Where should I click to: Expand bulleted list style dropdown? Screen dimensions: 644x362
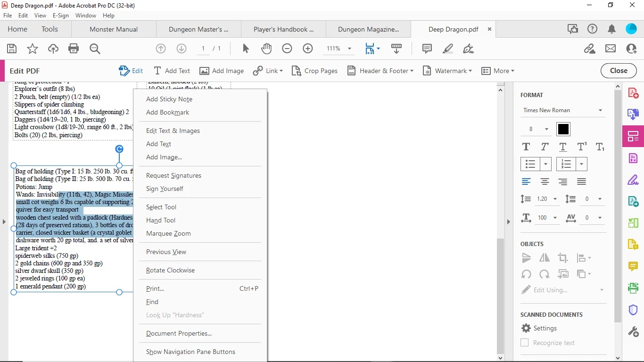pyautogui.click(x=546, y=164)
